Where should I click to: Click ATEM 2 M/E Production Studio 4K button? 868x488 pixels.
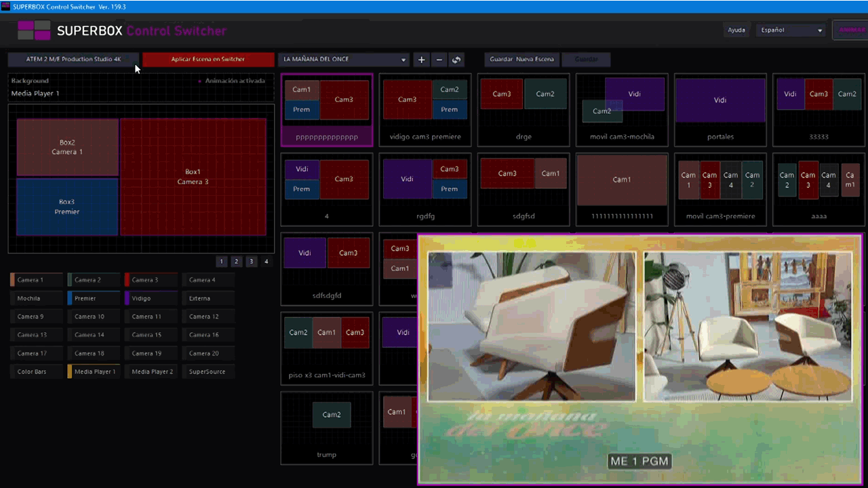coord(73,60)
